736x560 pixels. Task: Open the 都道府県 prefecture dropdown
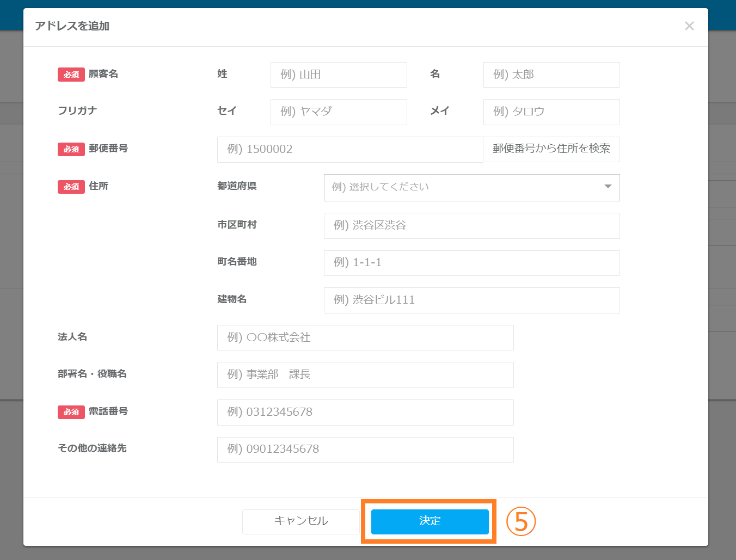463,187
